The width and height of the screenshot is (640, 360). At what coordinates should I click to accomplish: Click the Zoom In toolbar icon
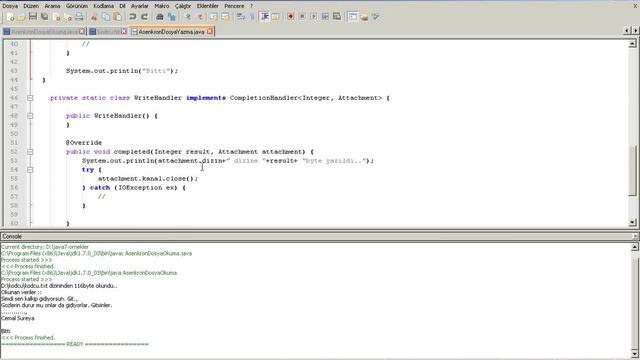188,17
